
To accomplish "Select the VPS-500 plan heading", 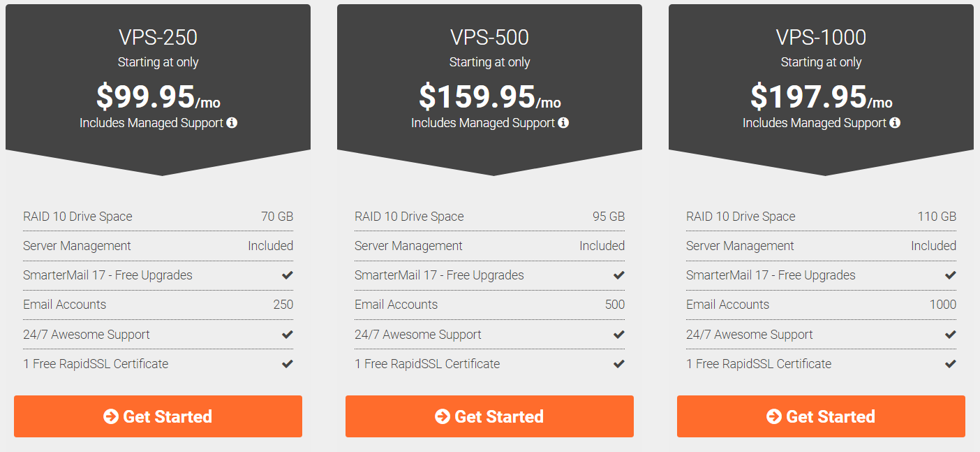I will pos(489,37).
